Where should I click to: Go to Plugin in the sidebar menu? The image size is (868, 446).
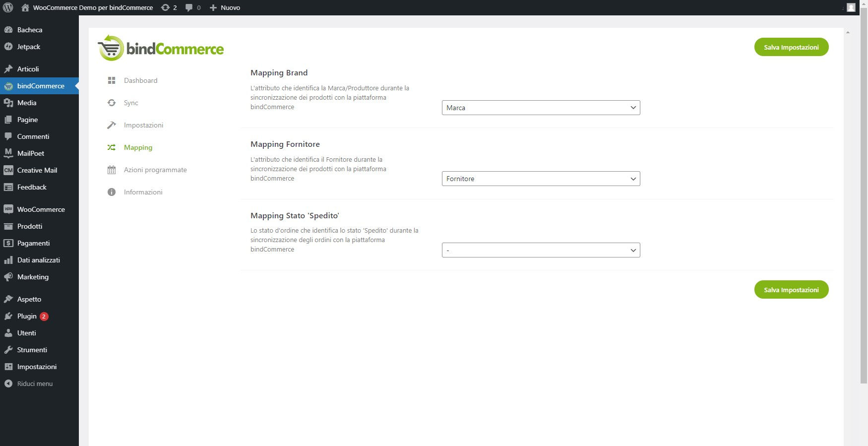pos(27,316)
